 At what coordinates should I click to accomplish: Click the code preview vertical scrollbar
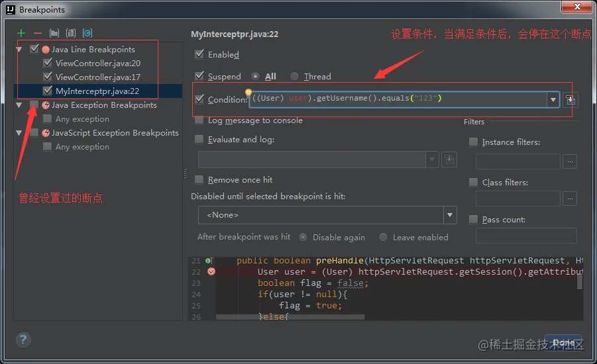(x=580, y=282)
